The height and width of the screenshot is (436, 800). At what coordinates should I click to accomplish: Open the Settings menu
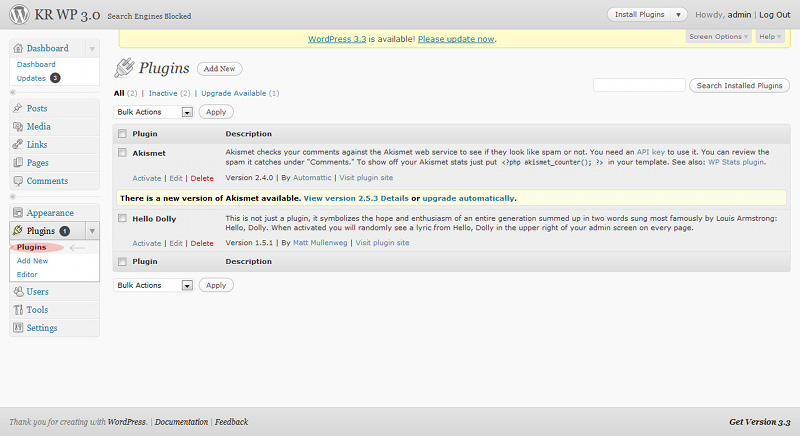[x=42, y=328]
